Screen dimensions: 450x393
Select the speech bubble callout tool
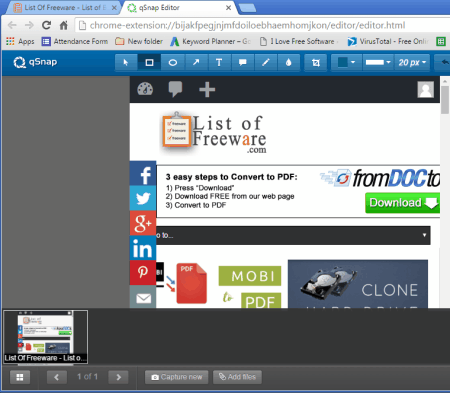(x=242, y=62)
